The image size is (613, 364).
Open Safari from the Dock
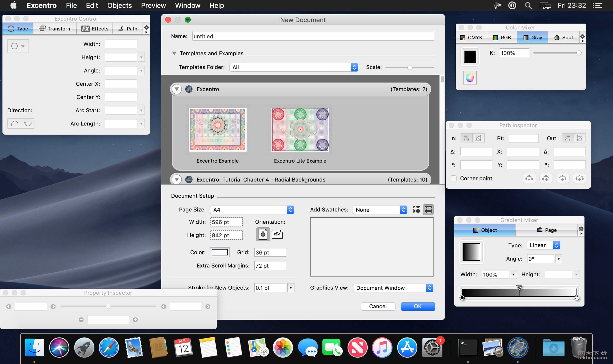tap(109, 348)
